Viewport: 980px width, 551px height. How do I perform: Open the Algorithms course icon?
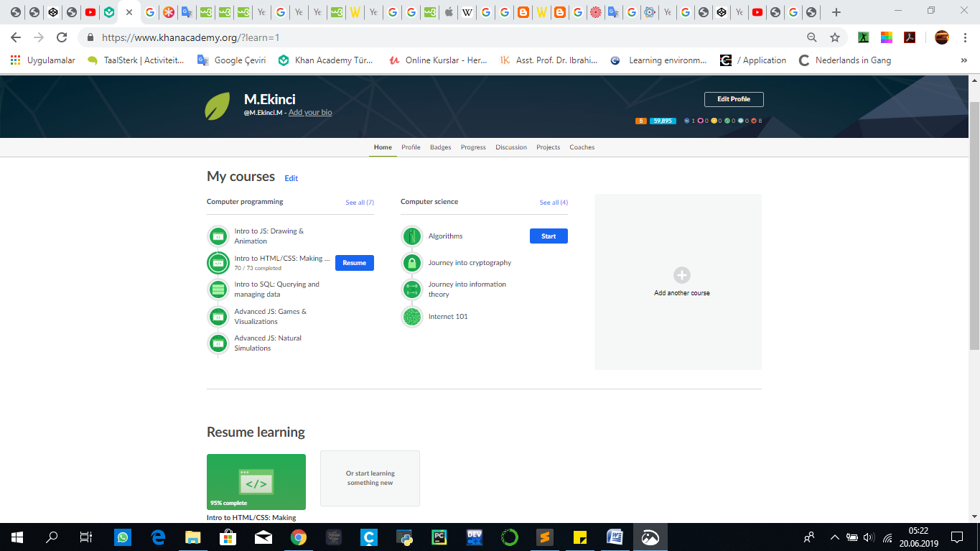[412, 236]
